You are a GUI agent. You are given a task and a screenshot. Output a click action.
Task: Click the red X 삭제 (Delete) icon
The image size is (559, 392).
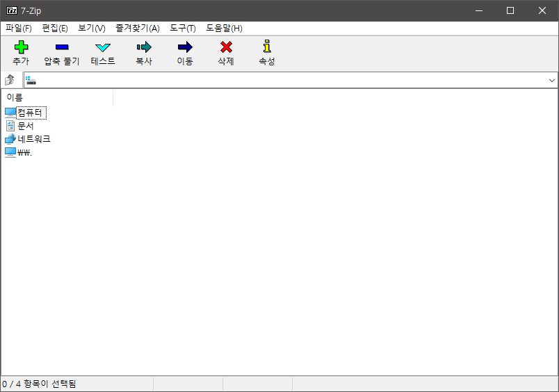click(226, 47)
